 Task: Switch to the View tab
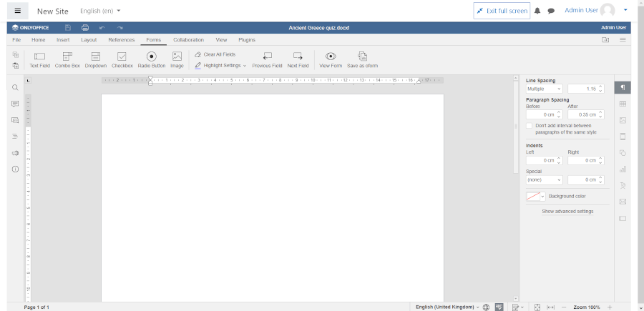point(221,40)
